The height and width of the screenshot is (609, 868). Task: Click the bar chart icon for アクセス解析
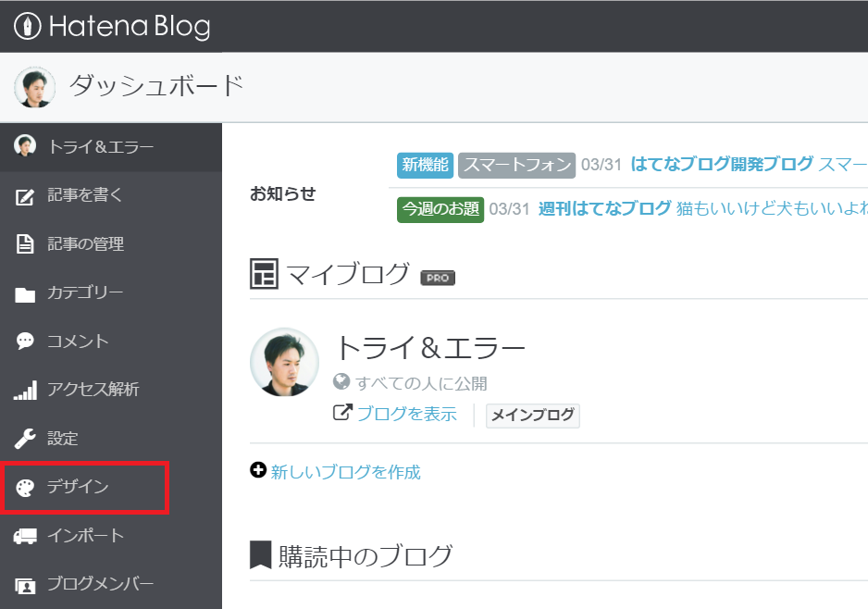[26, 390]
